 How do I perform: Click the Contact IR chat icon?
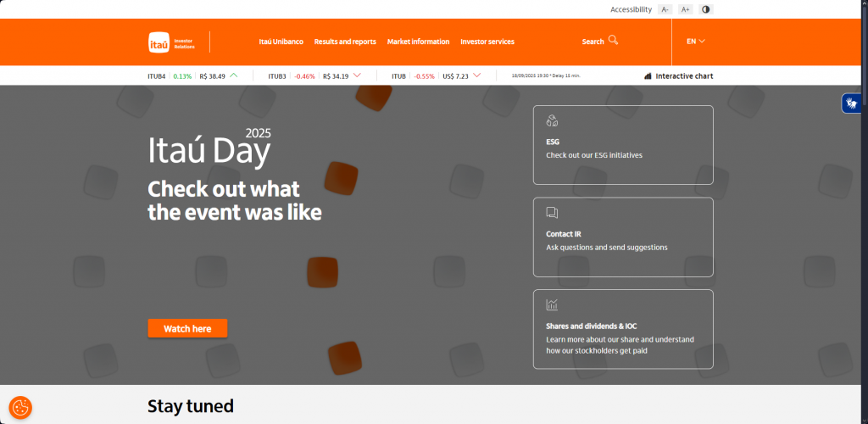(552, 213)
